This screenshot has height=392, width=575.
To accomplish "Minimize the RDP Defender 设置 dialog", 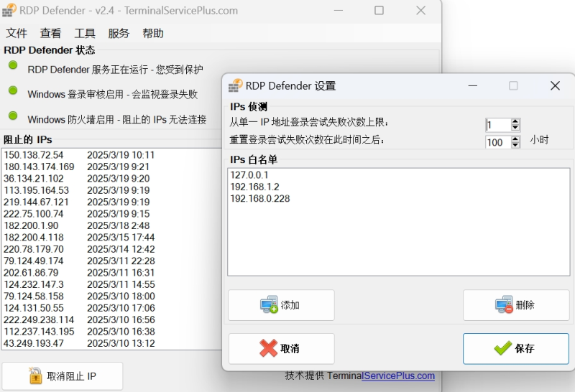I will pyautogui.click(x=473, y=85).
